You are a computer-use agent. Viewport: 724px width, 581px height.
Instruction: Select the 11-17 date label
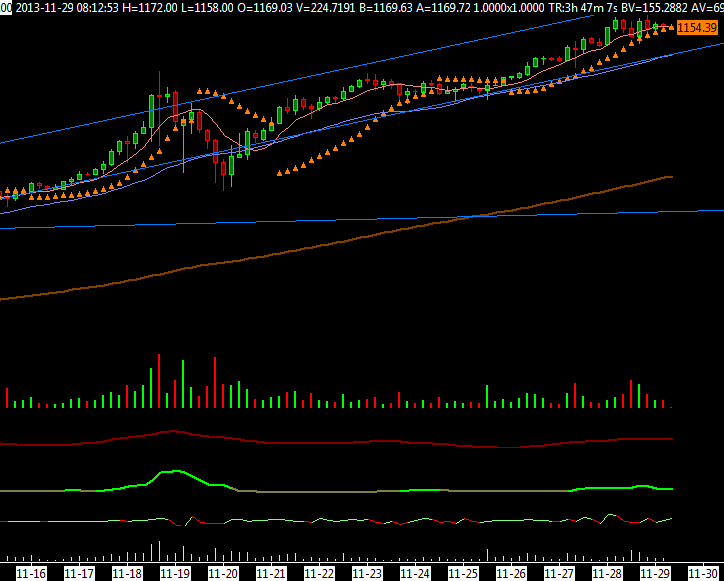(79, 574)
